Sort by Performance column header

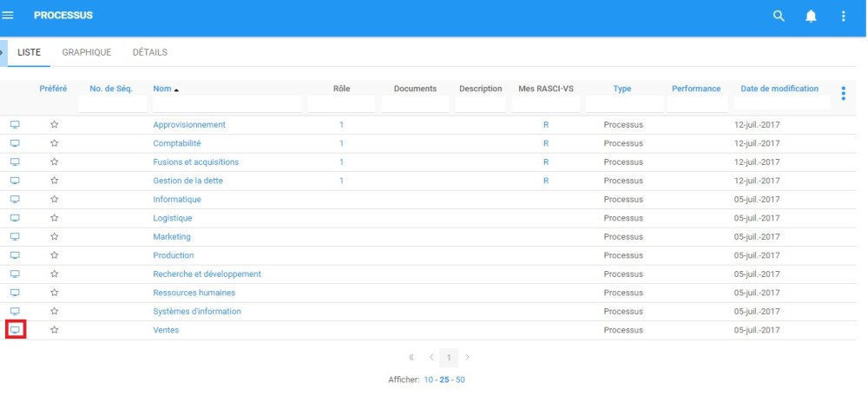click(696, 89)
